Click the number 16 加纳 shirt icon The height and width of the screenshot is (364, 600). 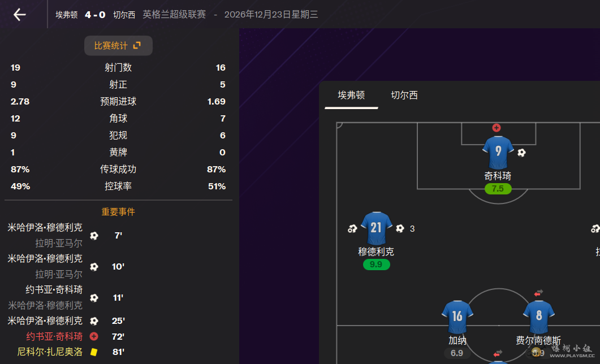tap(457, 317)
